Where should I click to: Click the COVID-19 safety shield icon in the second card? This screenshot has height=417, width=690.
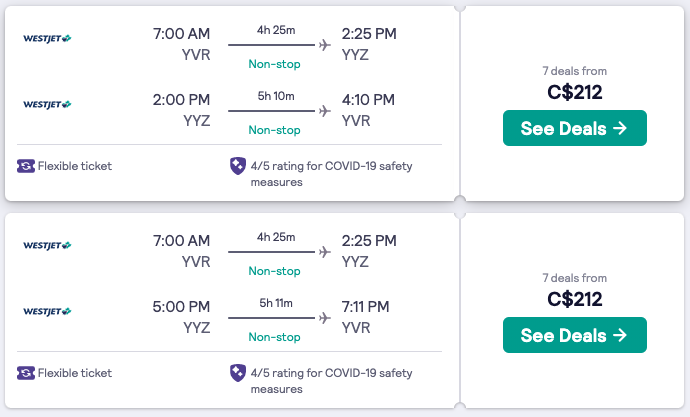pos(238,373)
